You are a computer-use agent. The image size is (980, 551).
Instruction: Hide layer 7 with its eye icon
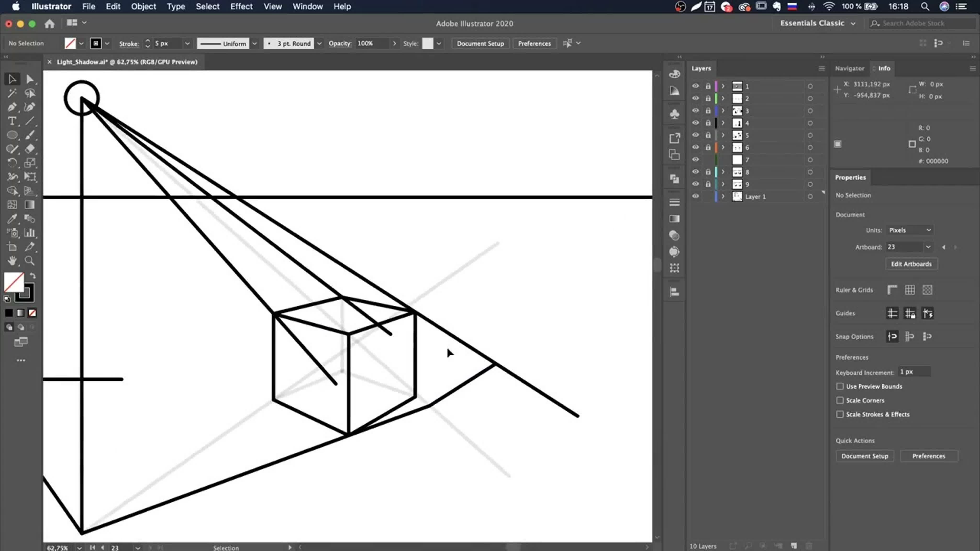click(695, 160)
